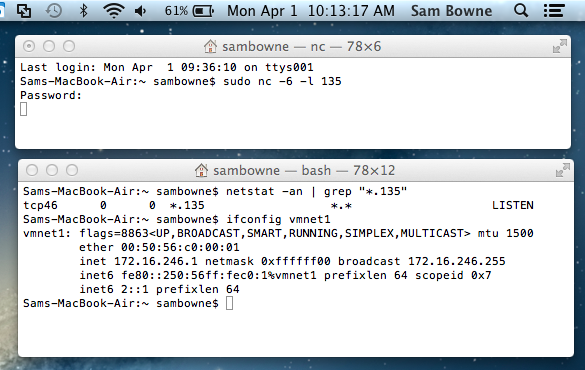Viewport: 585px width, 370px height.
Task: Click home proxy icon in bash window title
Action: [201, 170]
